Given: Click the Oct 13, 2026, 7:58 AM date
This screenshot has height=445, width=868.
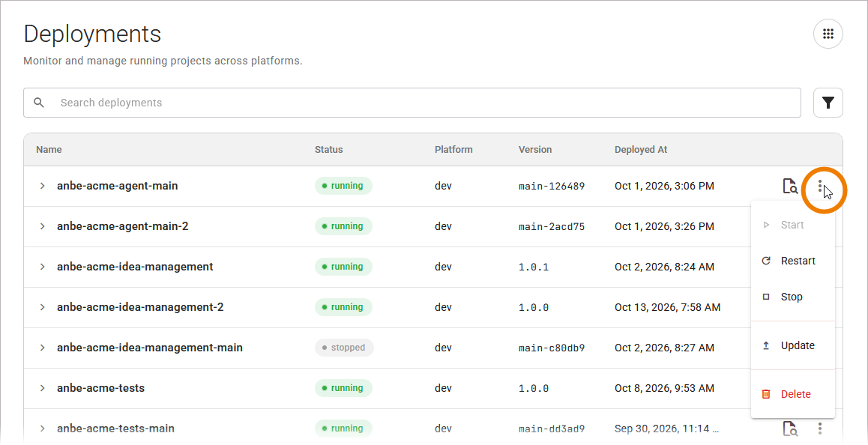Looking at the screenshot, I should coord(668,307).
